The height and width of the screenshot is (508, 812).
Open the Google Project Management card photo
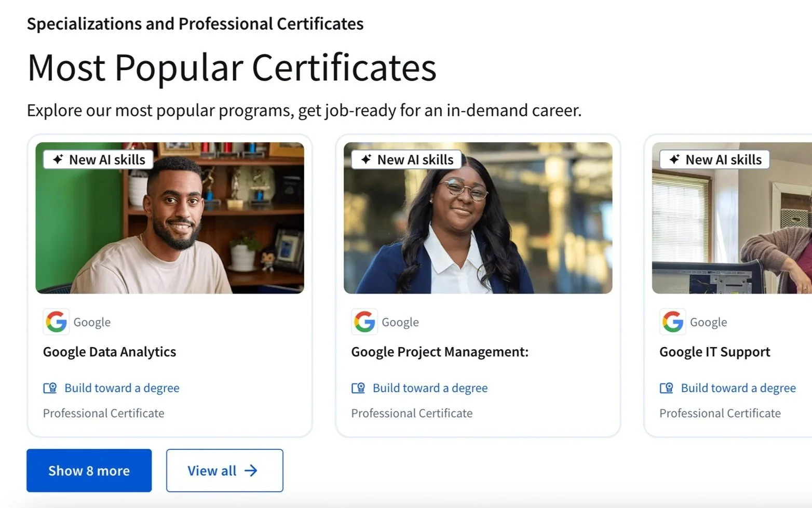[478, 218]
